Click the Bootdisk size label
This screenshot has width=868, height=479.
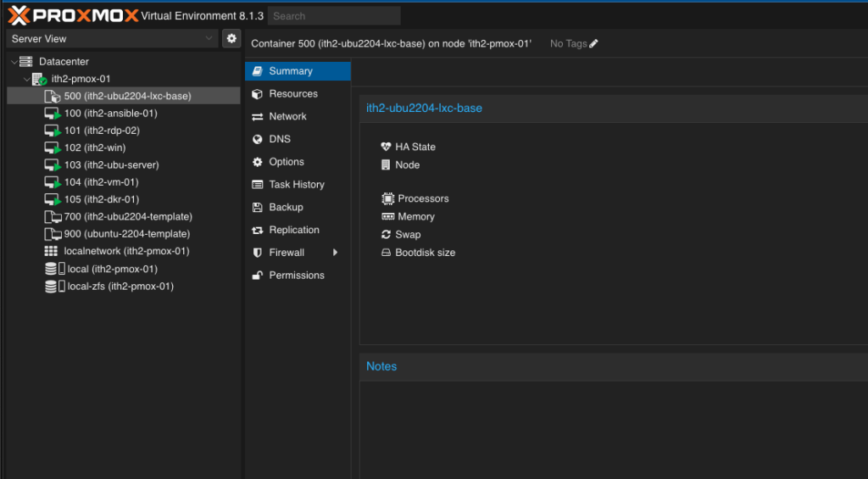[x=426, y=253]
